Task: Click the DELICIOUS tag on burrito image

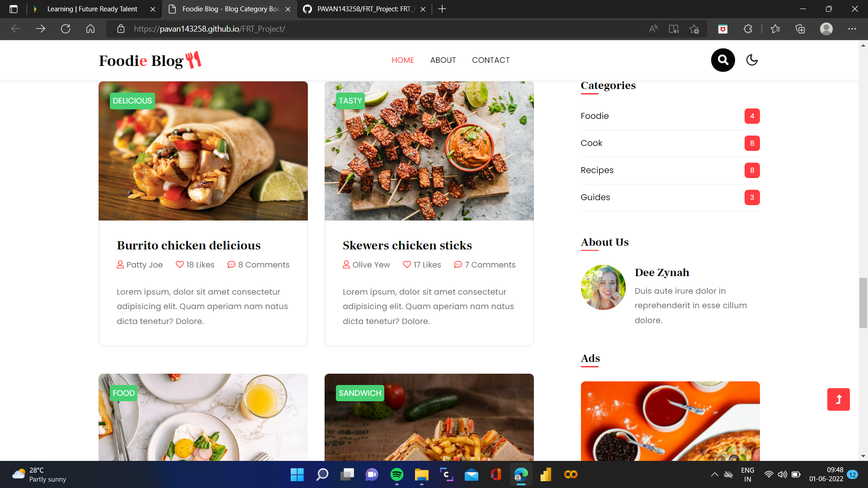Action: [132, 101]
